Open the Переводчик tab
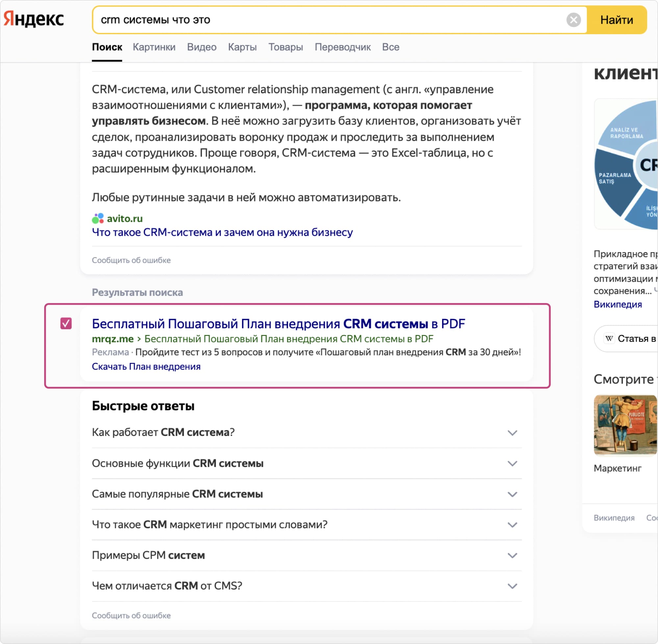Viewport: 658px width, 644px height. tap(342, 47)
